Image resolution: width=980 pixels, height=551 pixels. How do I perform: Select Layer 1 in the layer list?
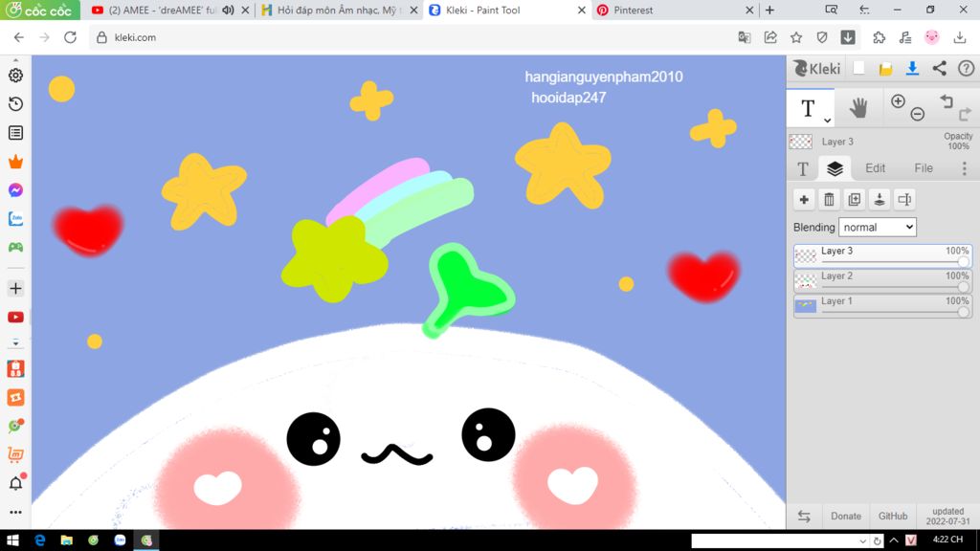(x=882, y=305)
